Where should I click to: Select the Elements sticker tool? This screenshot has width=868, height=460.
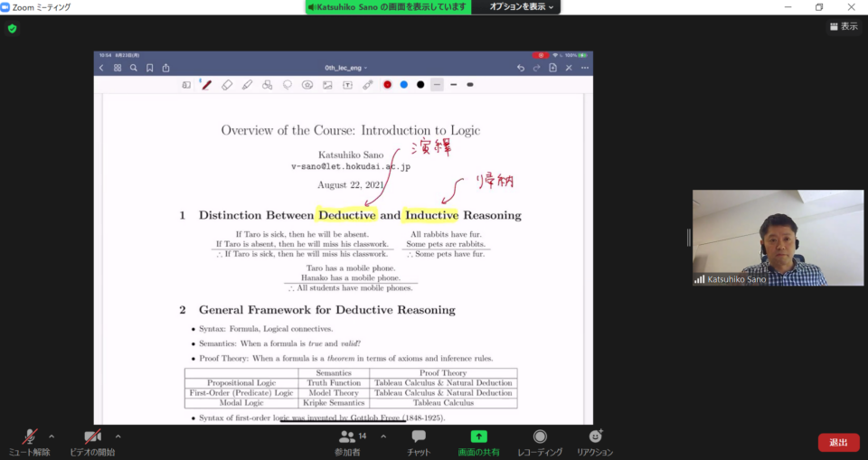(307, 85)
